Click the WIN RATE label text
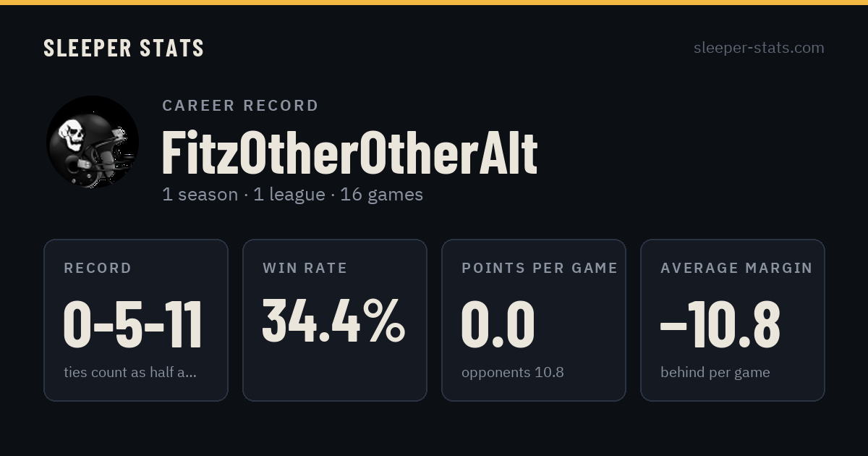 [305, 268]
